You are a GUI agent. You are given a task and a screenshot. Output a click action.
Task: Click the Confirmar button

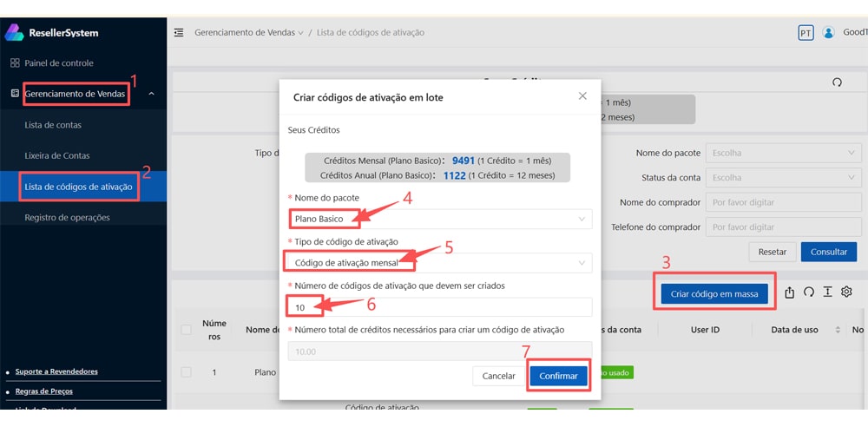tap(558, 376)
